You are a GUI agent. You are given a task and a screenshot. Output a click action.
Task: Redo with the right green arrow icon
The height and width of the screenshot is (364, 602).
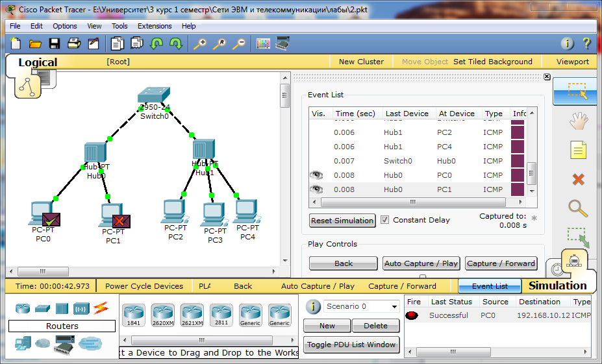pos(176,43)
